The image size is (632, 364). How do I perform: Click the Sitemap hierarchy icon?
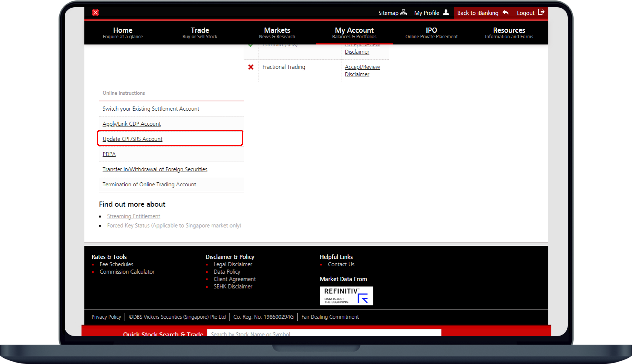click(x=403, y=13)
